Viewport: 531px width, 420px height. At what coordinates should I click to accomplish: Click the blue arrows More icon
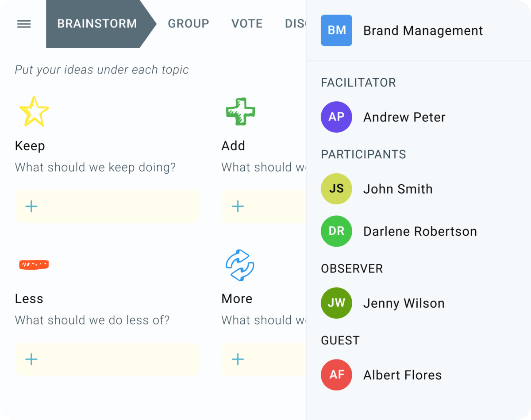(240, 265)
